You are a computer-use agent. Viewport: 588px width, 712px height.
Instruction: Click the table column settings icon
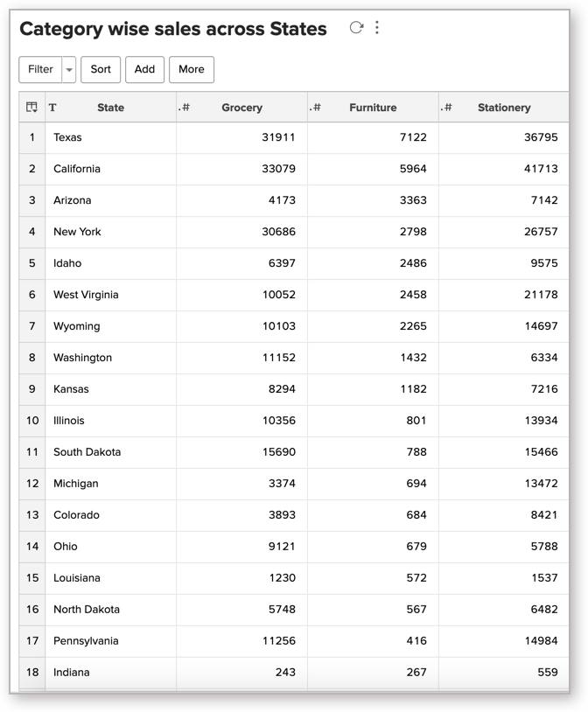[31, 108]
